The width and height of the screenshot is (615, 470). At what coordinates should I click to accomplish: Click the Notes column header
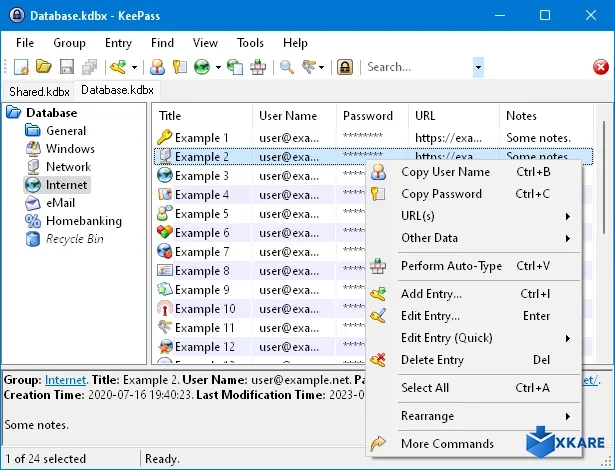(547, 116)
